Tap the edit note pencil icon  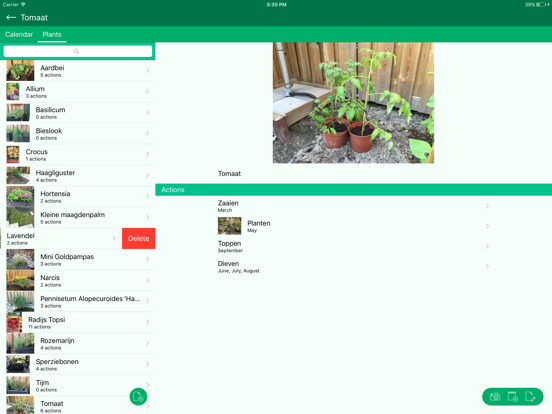pos(530,397)
